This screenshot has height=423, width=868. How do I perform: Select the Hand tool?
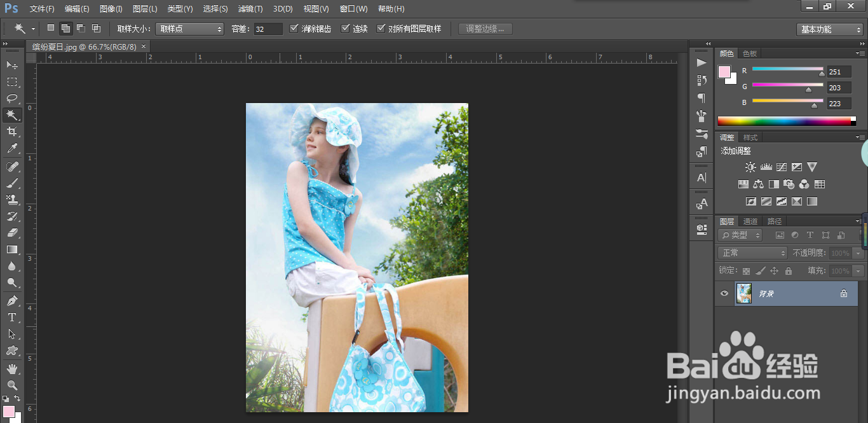12,369
